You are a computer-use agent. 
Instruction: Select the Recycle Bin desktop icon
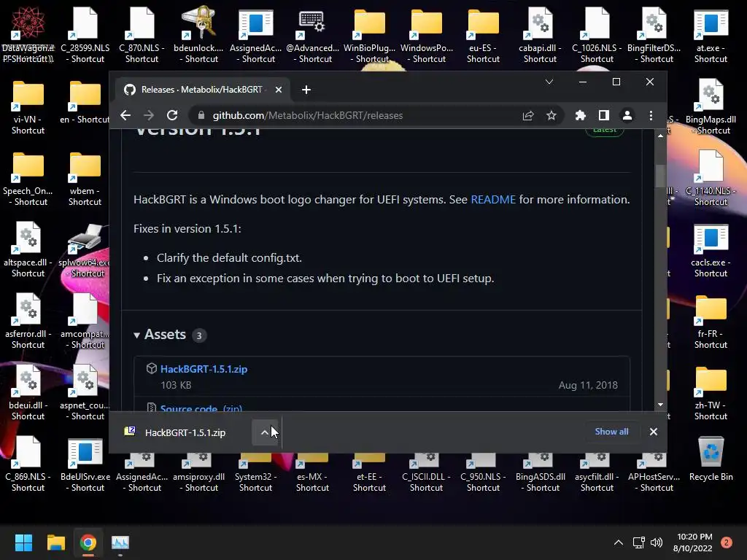[711, 459]
